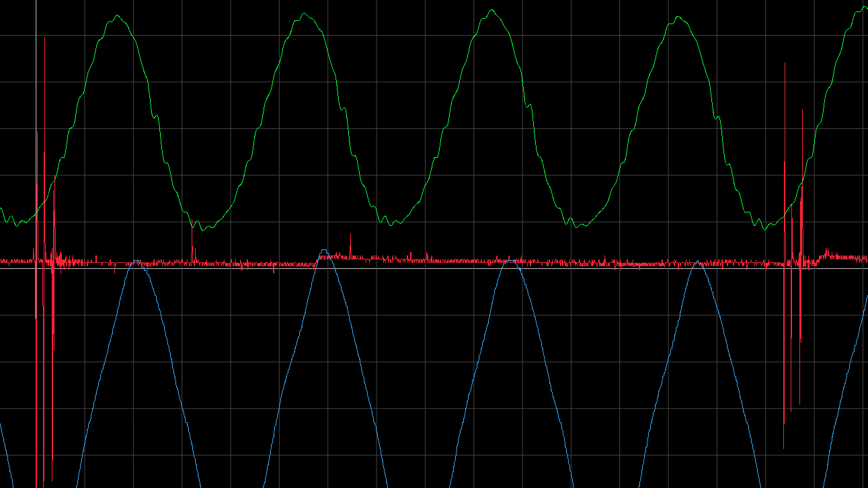This screenshot has height=488, width=868.
Task: Select the third blue triangle wave peak
Action: (511, 260)
